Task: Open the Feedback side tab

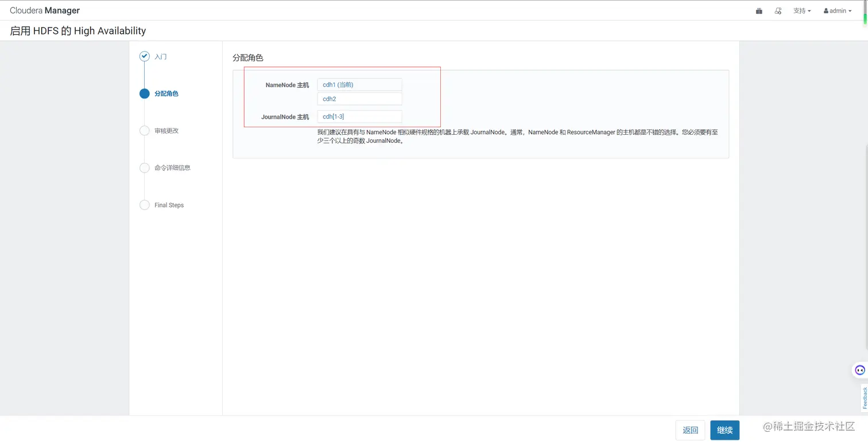Action: [865, 398]
